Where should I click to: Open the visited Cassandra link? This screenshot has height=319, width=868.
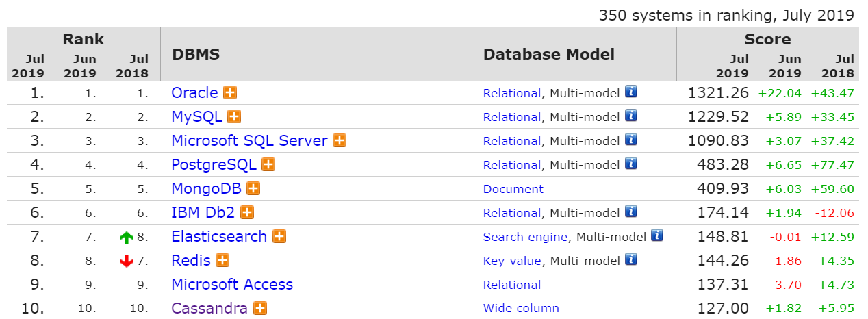point(209,308)
